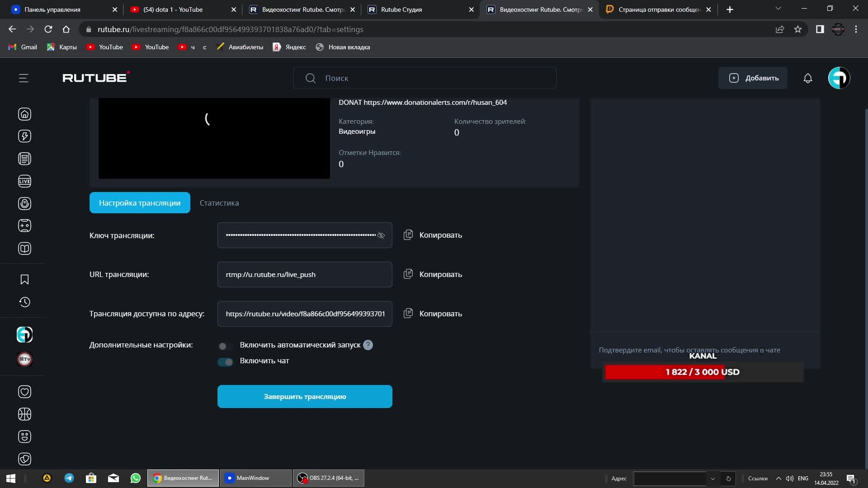Viewport: 868px width, 488px height.
Task: Open the hamburger sidebar menu
Action: (24, 78)
